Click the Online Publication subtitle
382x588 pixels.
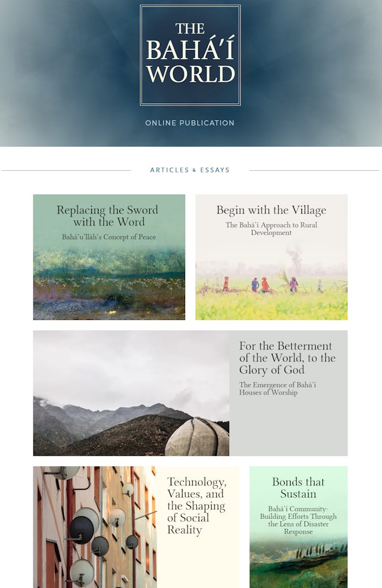(x=190, y=123)
